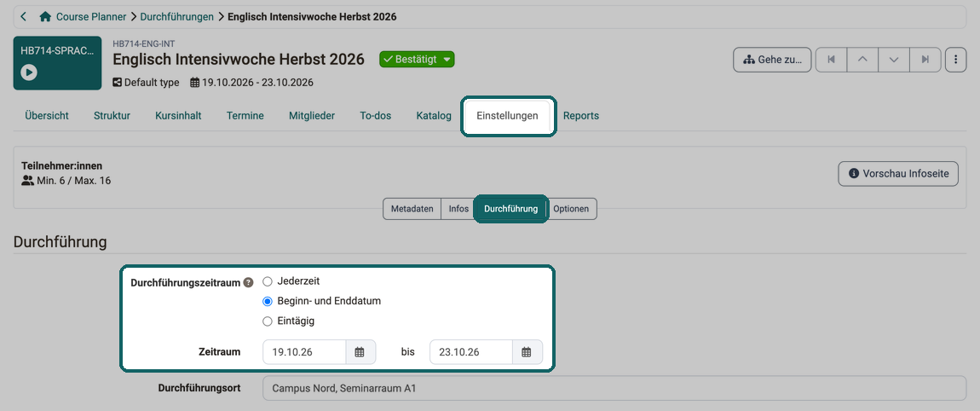Switch to the Reports tab
Screen dimensions: 980x411
[x=581, y=116]
